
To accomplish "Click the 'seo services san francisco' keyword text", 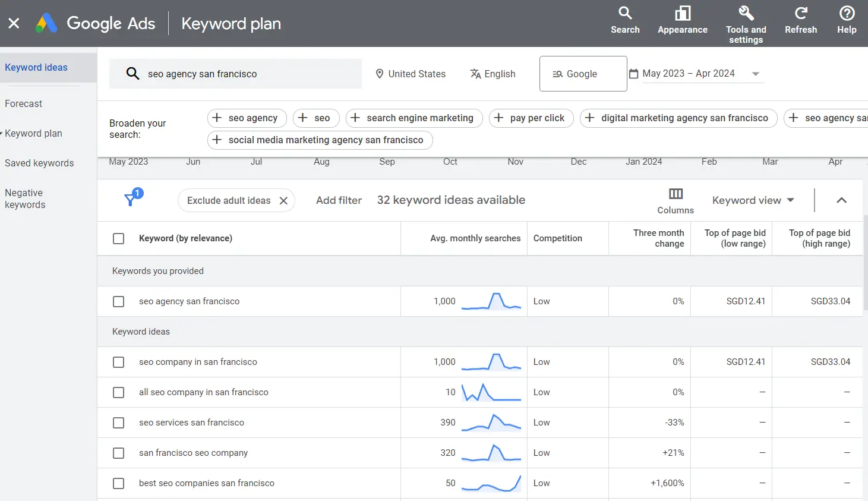I will pyautogui.click(x=191, y=423).
